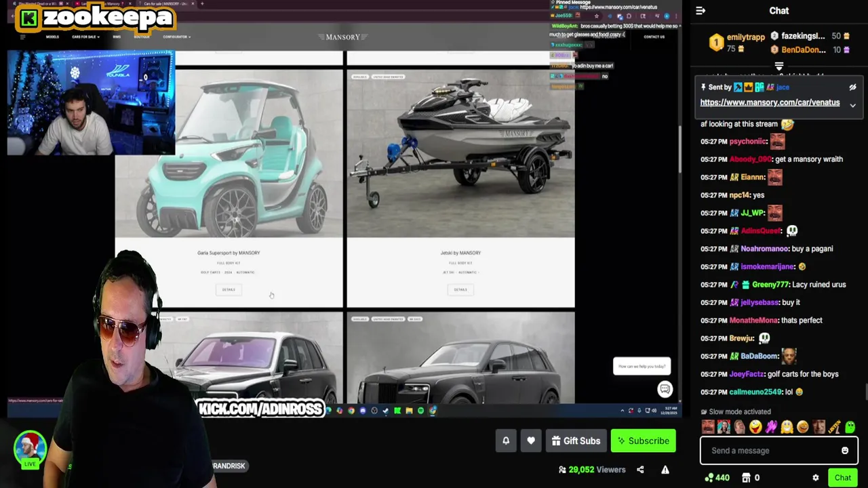Click username npc14 in chat

click(739, 195)
